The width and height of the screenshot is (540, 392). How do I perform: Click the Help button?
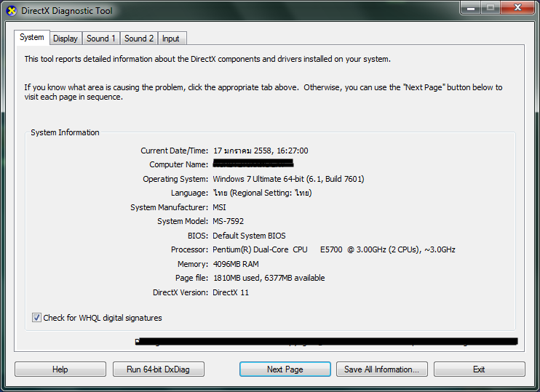pyautogui.click(x=60, y=369)
